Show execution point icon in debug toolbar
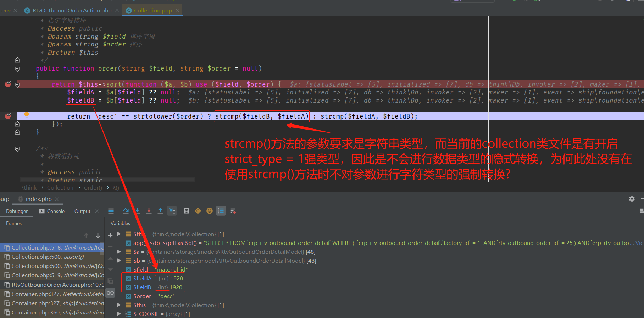 pyautogui.click(x=111, y=211)
